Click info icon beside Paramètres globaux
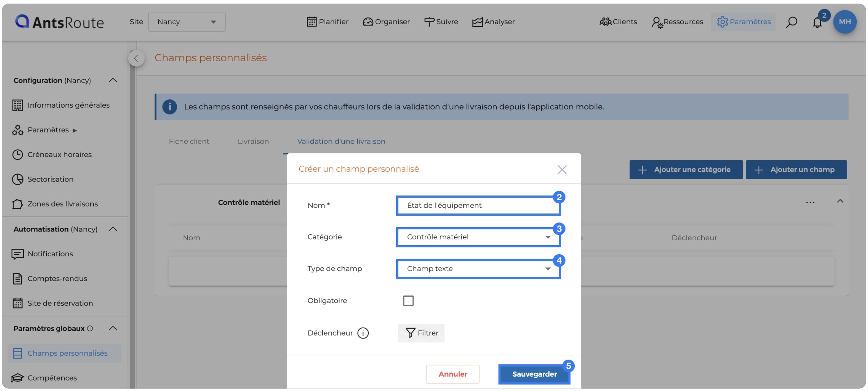 (90, 328)
